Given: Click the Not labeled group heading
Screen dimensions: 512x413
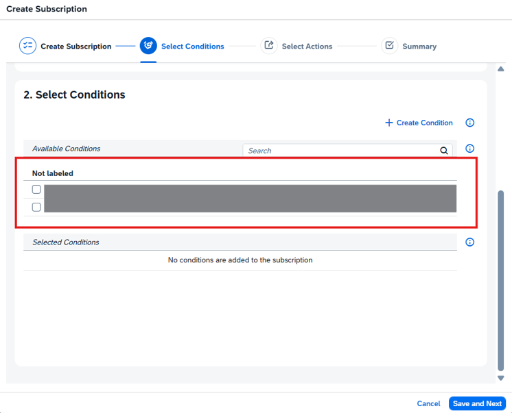Looking at the screenshot, I should (x=53, y=173).
